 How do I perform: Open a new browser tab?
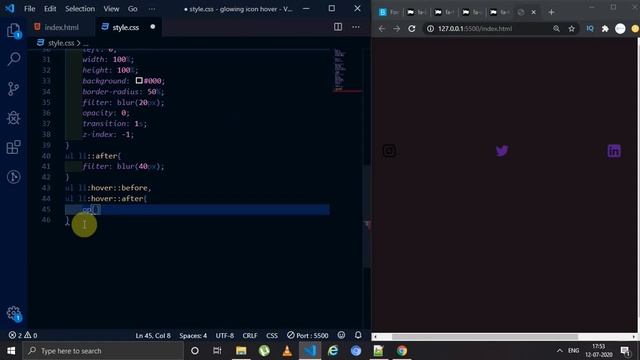551,12
